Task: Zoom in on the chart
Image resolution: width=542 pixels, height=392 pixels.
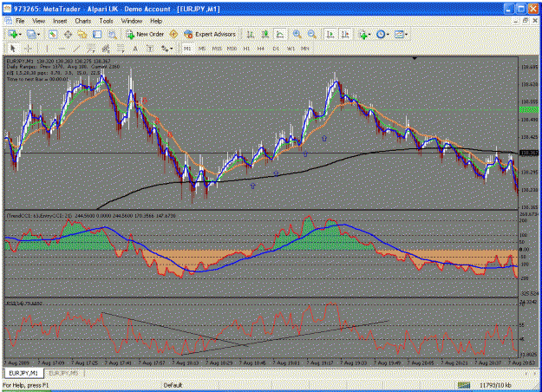Action: tap(297, 34)
